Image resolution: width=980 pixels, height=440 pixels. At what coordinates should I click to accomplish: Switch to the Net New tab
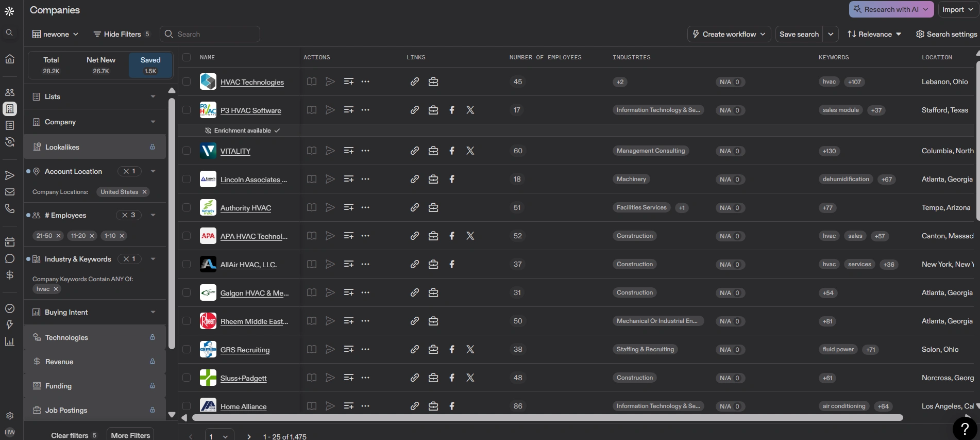(101, 65)
